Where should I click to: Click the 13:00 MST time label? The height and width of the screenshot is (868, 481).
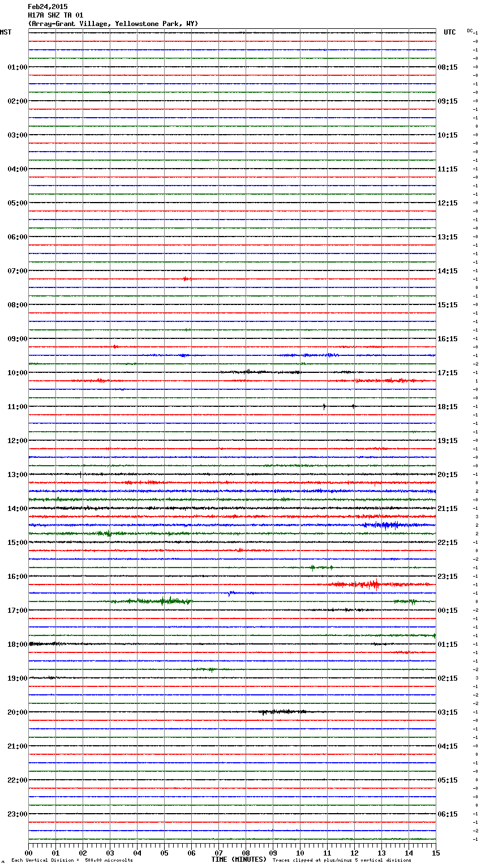click(17, 475)
